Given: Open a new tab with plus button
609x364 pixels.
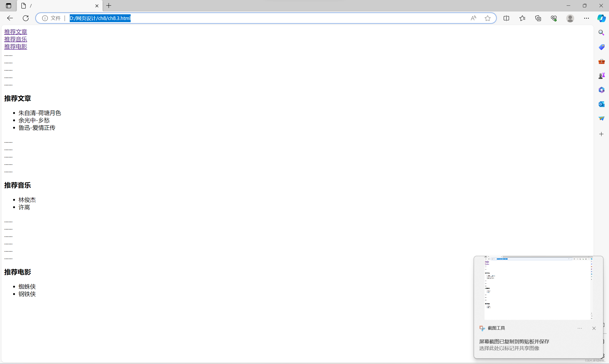Looking at the screenshot, I should pyautogui.click(x=109, y=6).
